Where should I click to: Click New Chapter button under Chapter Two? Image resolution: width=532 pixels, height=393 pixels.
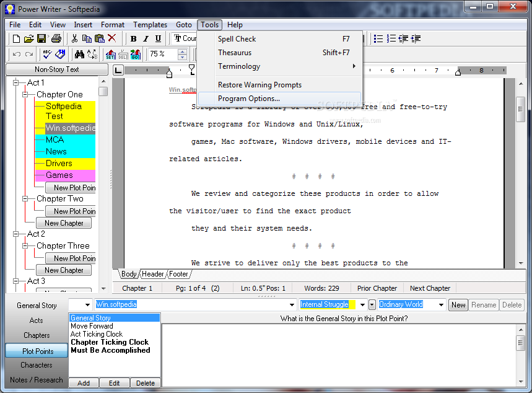(x=64, y=223)
